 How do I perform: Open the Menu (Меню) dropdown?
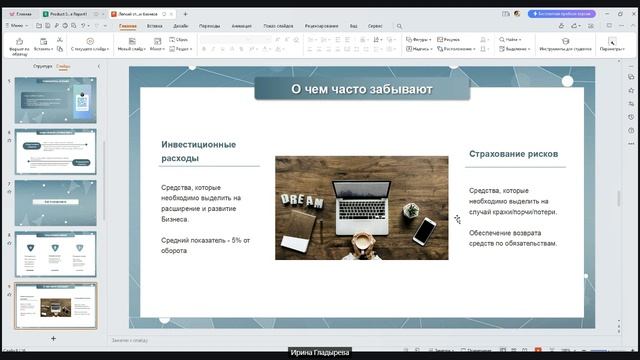point(17,26)
